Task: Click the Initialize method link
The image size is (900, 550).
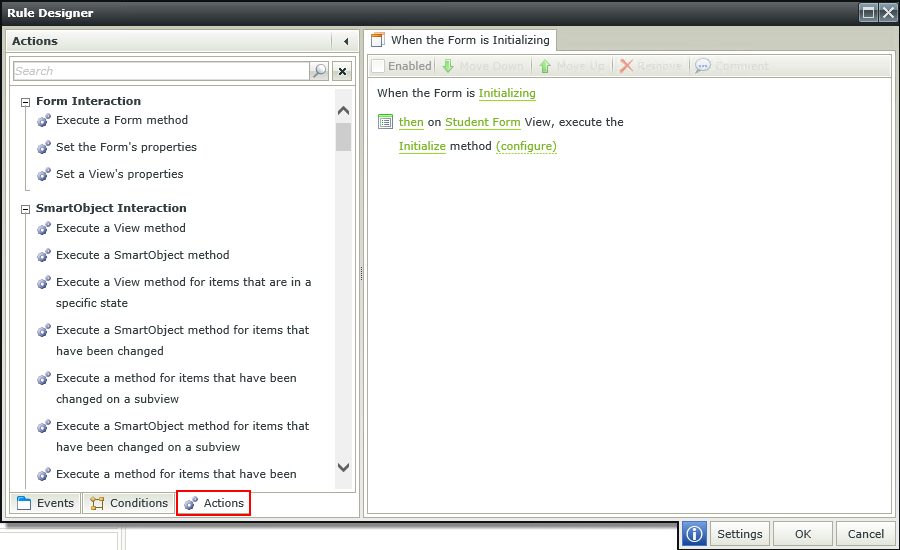Action: 422,146
